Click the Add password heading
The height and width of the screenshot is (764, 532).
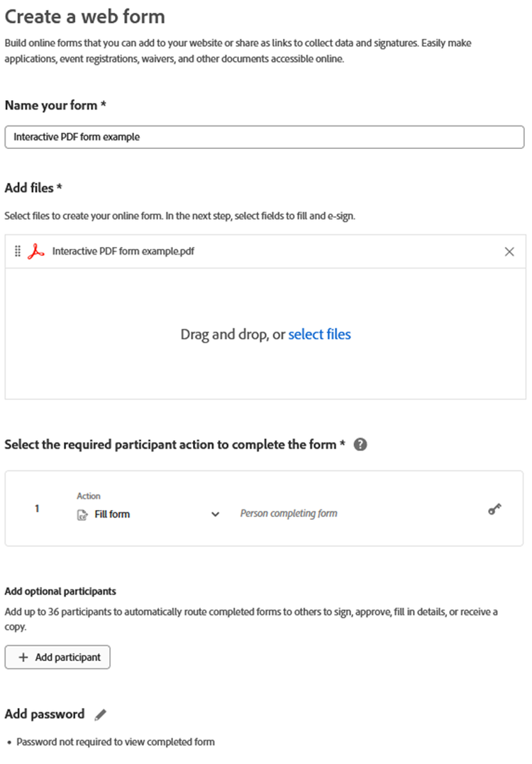45,714
